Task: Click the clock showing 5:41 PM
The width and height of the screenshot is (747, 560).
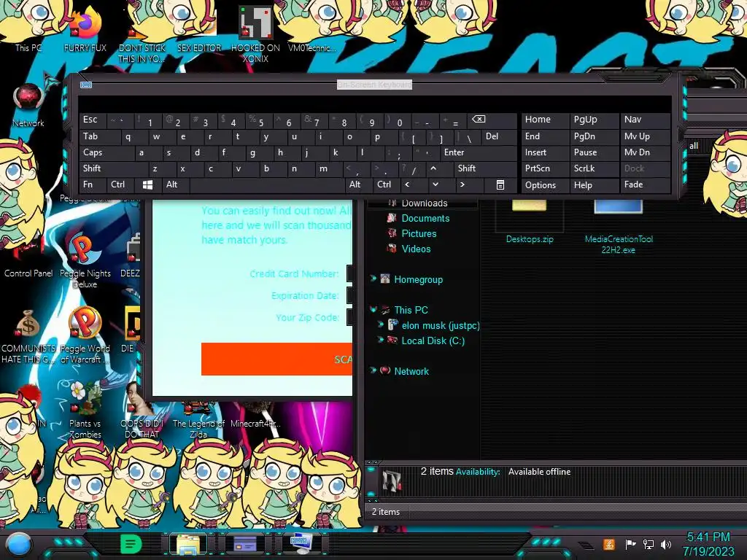Action: [708, 537]
